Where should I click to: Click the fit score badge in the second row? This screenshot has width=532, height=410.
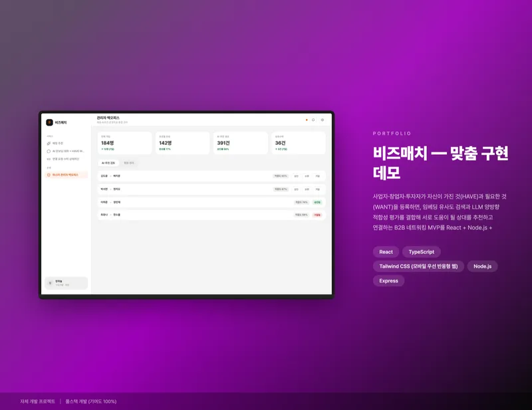281,189
